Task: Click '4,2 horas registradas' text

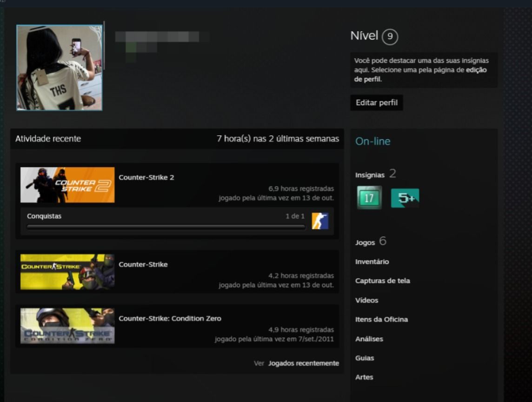Action: [x=301, y=276]
